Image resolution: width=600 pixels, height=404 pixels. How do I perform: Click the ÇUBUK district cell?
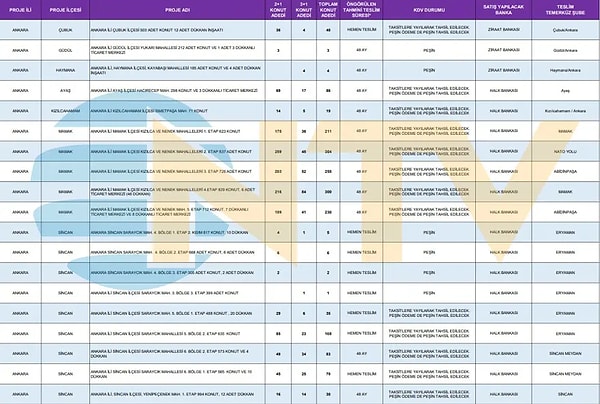(x=65, y=30)
